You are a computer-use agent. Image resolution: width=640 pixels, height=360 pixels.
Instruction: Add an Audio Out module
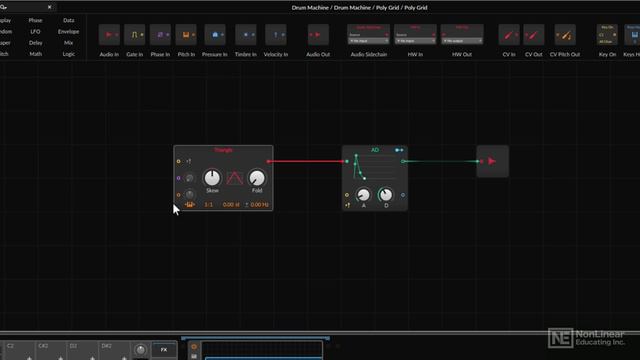pyautogui.click(x=318, y=35)
